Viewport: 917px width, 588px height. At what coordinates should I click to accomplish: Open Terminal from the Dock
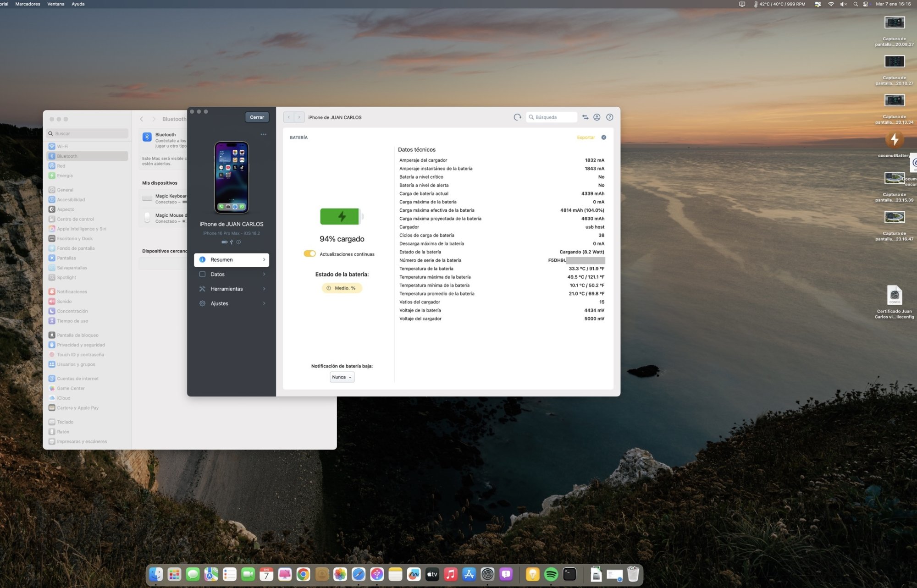(x=569, y=574)
